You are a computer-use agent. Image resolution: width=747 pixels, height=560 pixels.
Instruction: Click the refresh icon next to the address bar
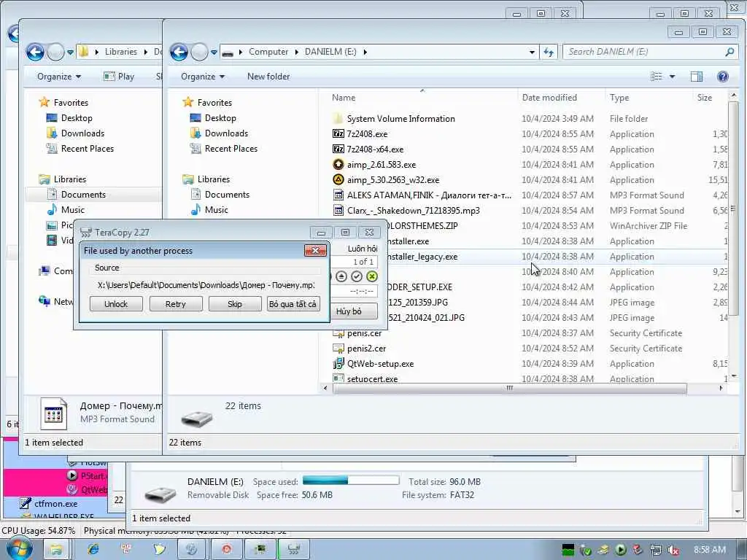tap(549, 52)
